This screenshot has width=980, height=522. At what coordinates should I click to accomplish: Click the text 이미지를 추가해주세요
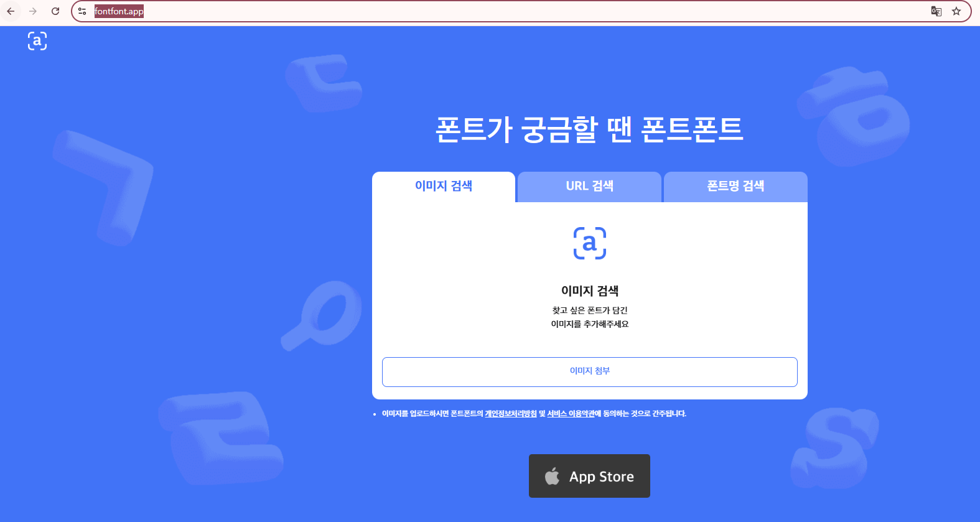point(590,324)
